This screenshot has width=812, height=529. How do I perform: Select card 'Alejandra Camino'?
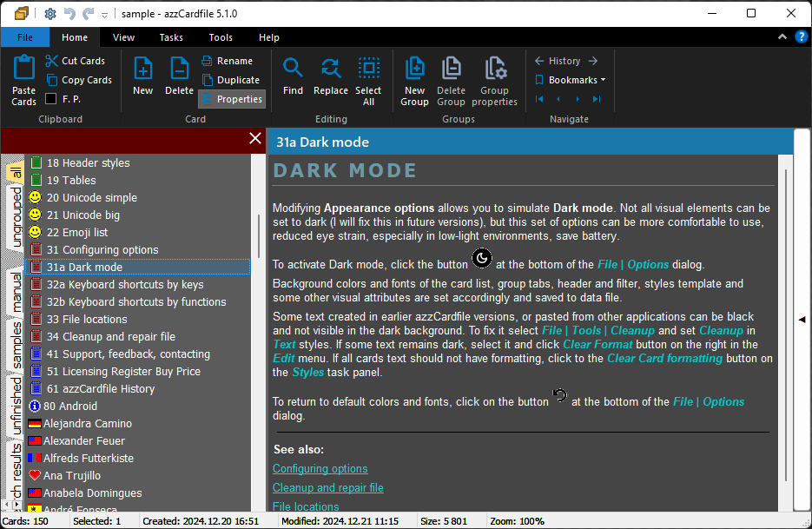138,423
